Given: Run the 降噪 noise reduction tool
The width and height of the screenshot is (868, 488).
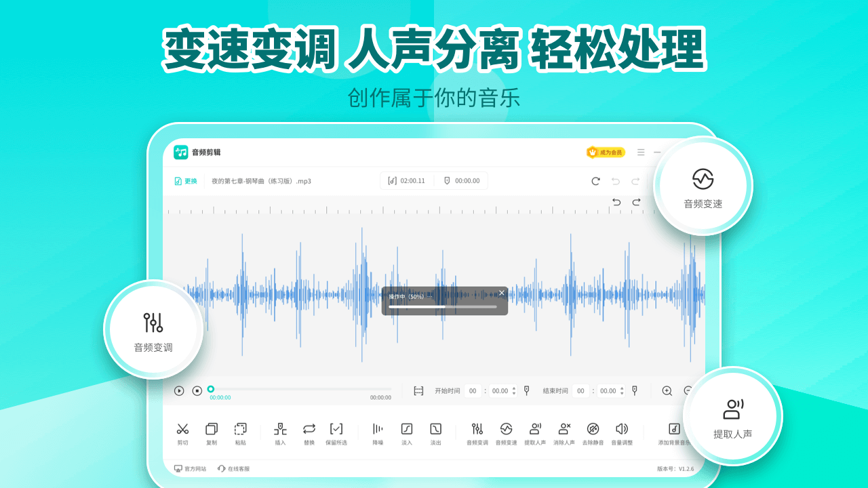Looking at the screenshot, I should point(378,433).
